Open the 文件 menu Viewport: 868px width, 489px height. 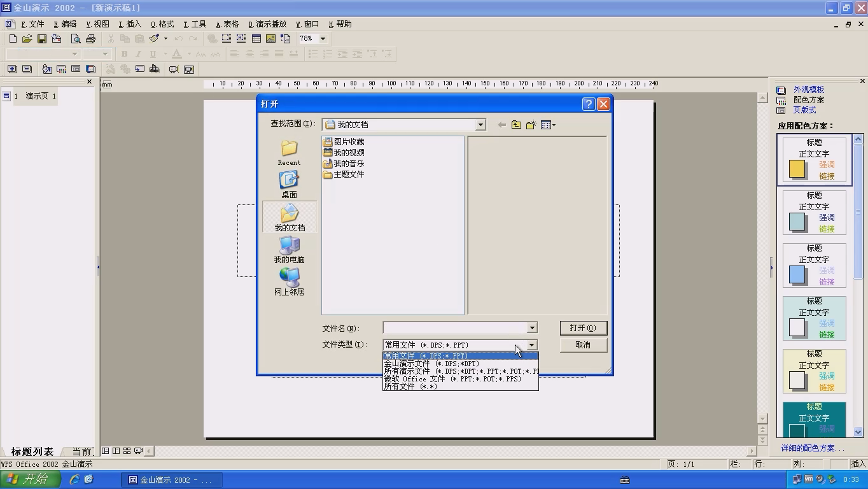point(32,24)
